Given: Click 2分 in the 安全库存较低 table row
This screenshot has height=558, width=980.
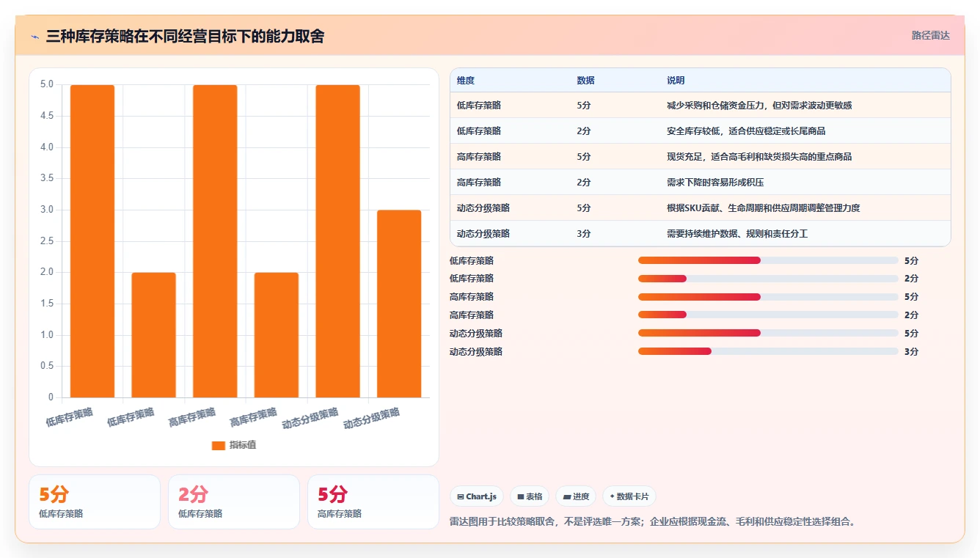Looking at the screenshot, I should tap(584, 131).
